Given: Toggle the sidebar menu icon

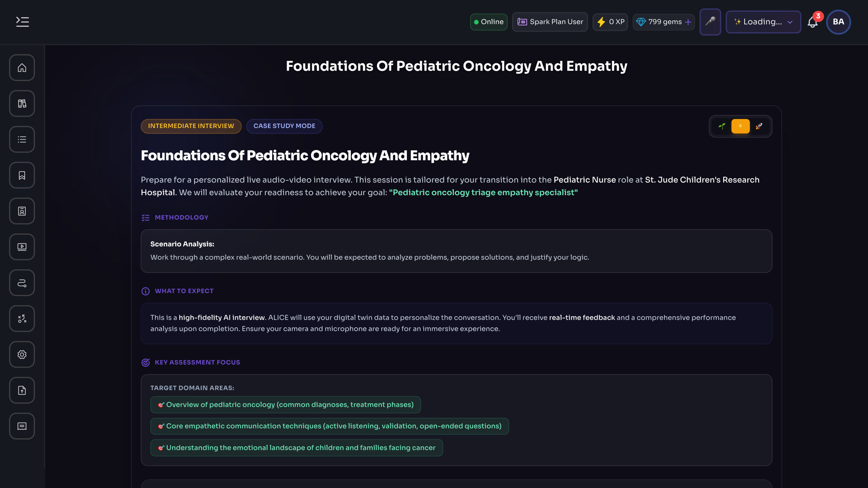Looking at the screenshot, I should pos(22,22).
